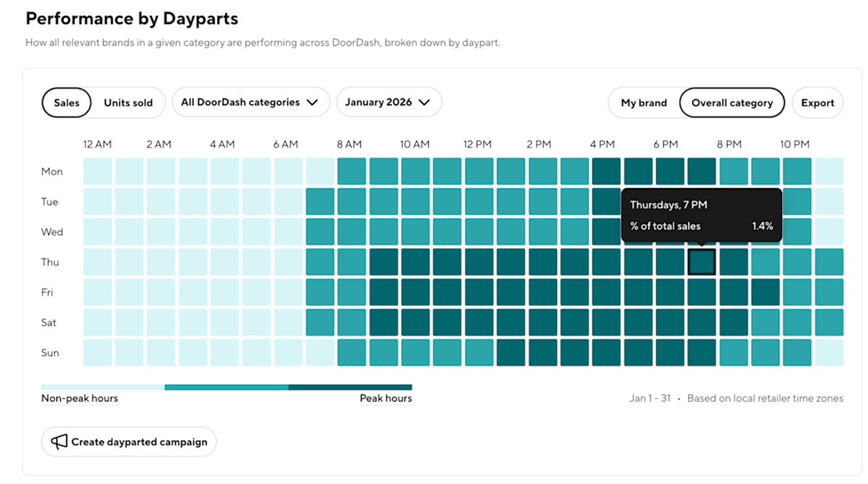The width and height of the screenshot is (868, 484).
Task: Click the Monday 12 AM heatmap cell
Action: [x=97, y=171]
